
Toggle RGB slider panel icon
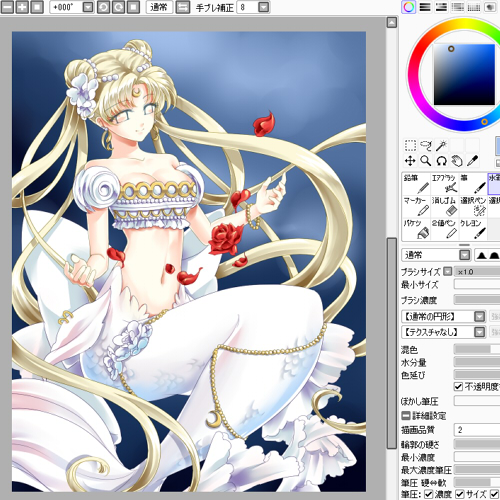425,7
